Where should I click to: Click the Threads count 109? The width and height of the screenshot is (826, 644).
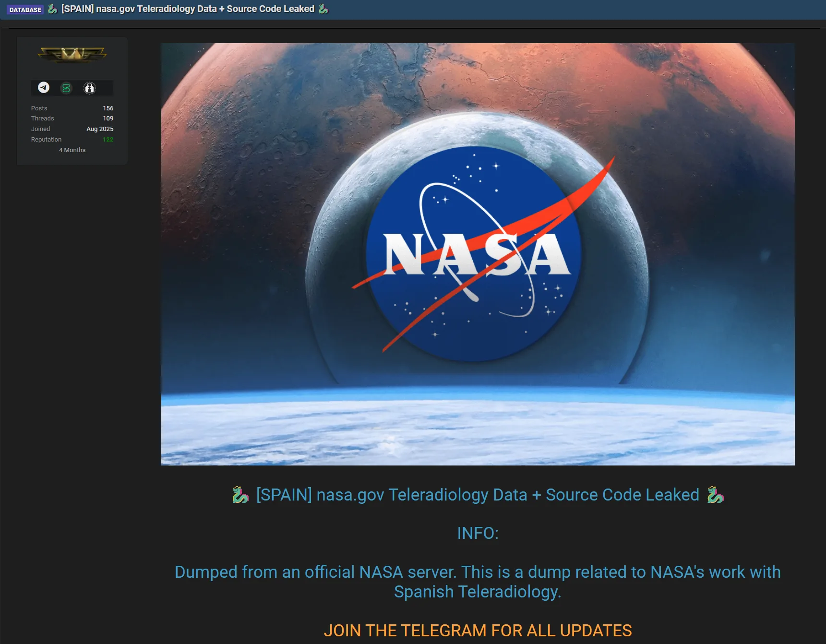108,118
